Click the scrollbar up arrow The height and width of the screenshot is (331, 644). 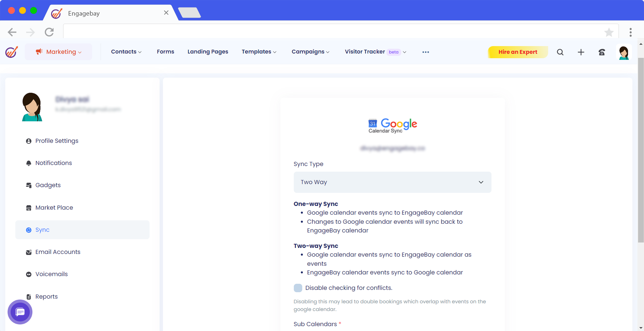(641, 44)
